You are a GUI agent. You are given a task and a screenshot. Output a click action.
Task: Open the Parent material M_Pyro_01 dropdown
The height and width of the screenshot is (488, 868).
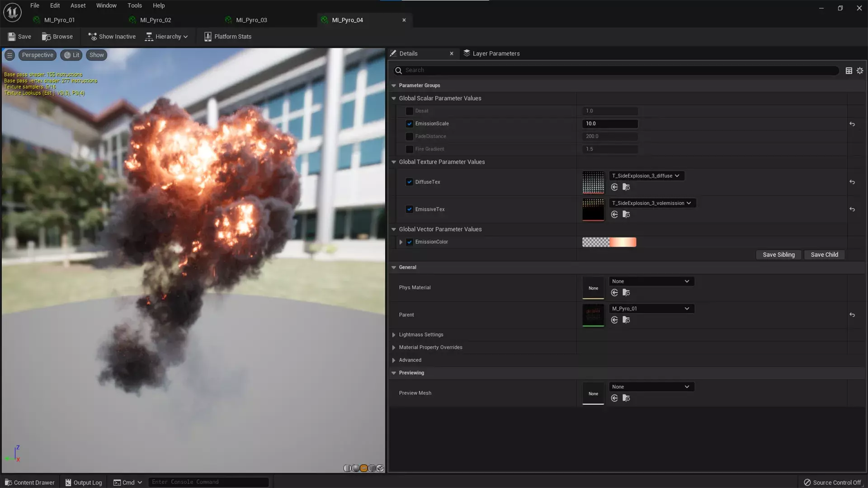pos(651,309)
